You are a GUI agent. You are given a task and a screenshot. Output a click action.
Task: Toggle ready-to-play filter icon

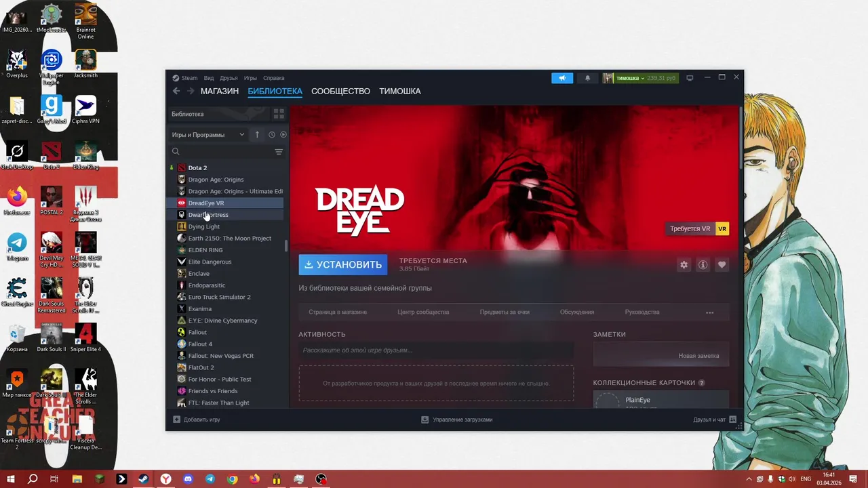(283, 135)
